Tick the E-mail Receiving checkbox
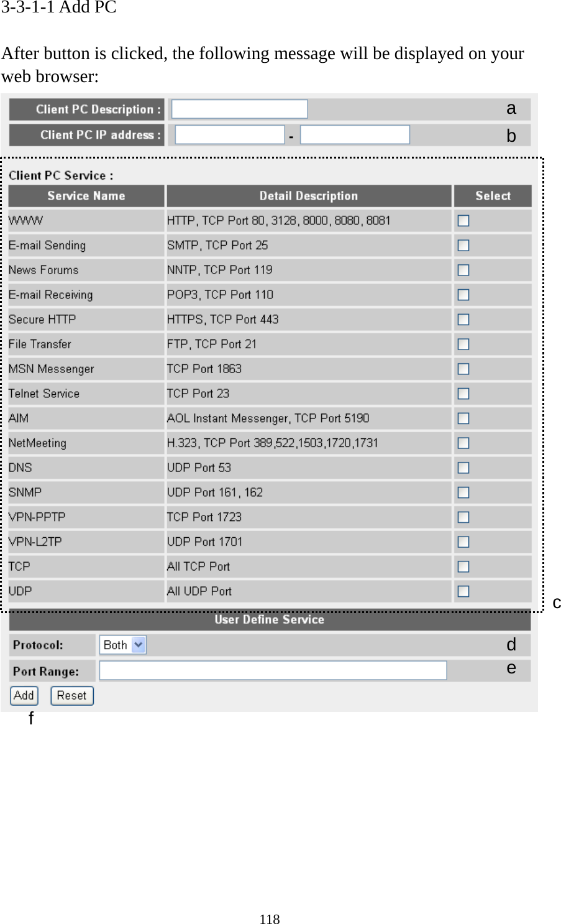Image resolution: width=561 pixels, height=924 pixels. coord(463,295)
